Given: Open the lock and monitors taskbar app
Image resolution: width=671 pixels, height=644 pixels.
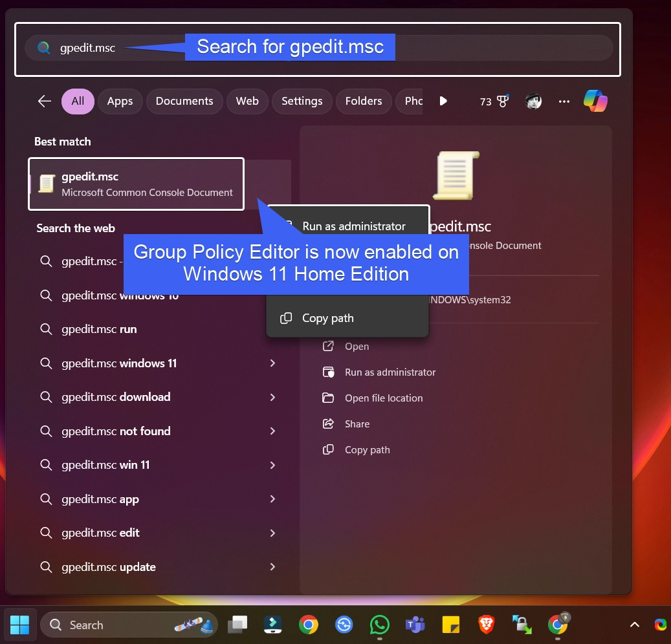Looking at the screenshot, I should [522, 625].
